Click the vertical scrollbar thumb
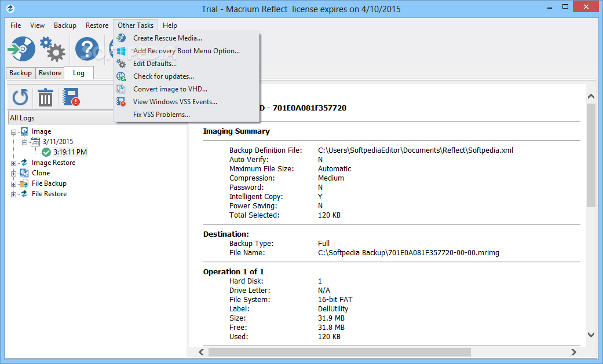Image resolution: width=603 pixels, height=364 pixels. click(x=591, y=156)
